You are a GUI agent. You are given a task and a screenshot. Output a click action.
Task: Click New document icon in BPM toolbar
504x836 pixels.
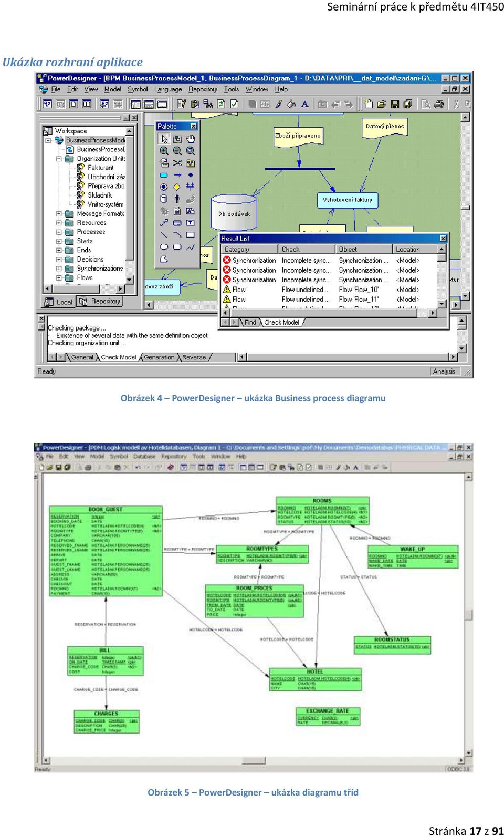pos(369,104)
